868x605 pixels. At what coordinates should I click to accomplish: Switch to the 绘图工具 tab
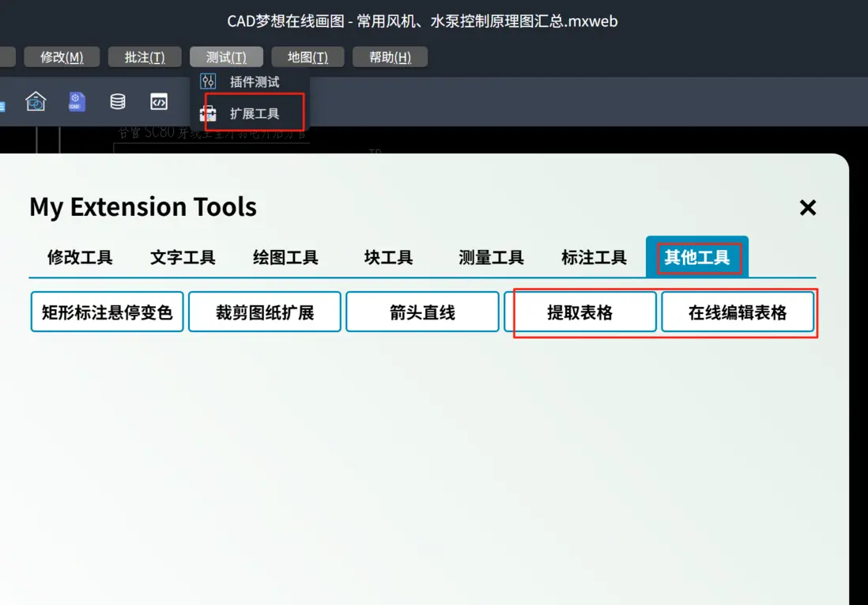tap(285, 257)
